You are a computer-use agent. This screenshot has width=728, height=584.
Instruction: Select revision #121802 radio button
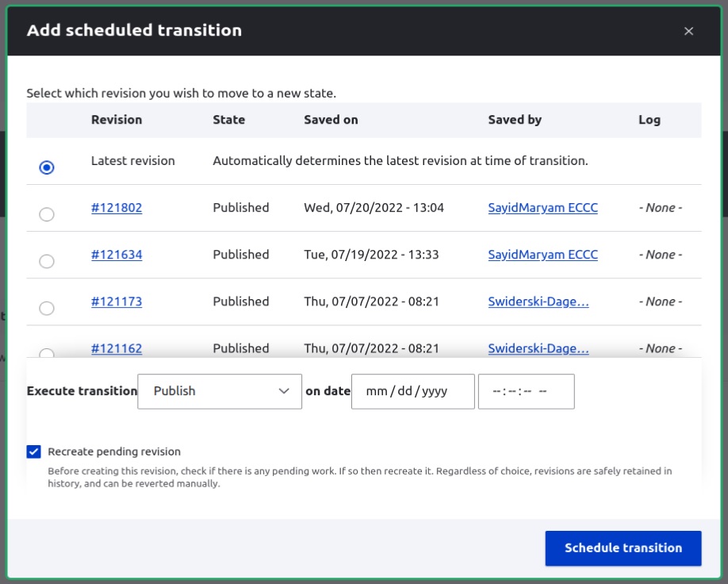[47, 213]
